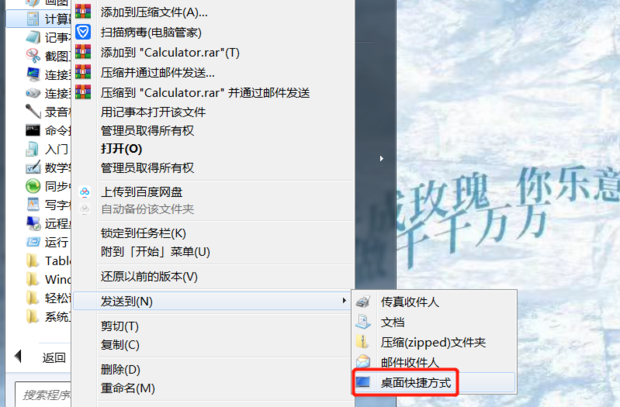Click the envelope icon for 邮件收件人
The width and height of the screenshot is (620, 407).
pos(363,362)
